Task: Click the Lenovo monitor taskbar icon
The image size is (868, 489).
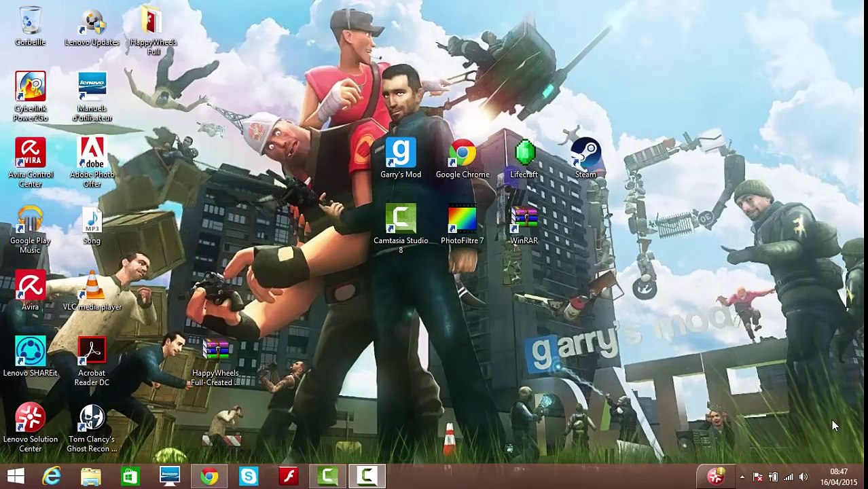Action: point(169,476)
